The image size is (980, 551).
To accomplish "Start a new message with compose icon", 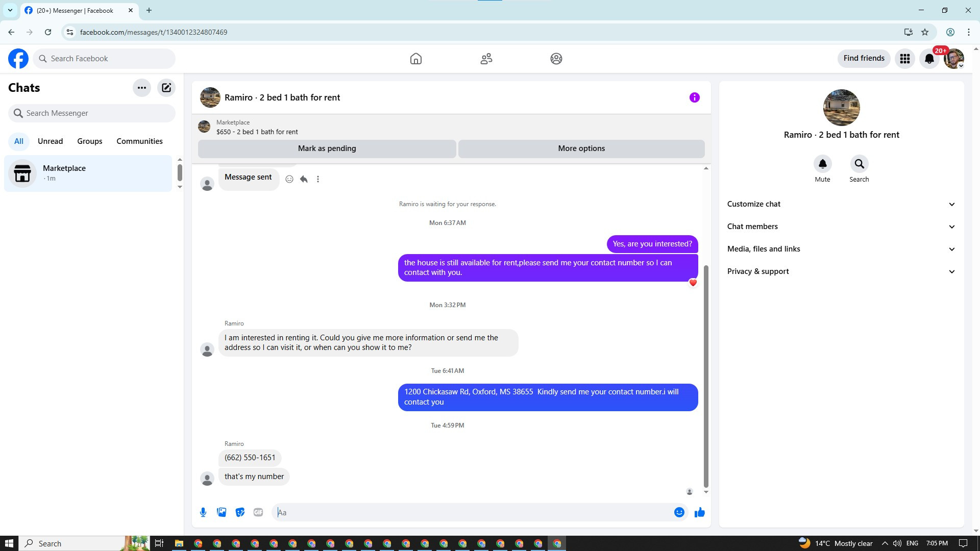I will (166, 88).
